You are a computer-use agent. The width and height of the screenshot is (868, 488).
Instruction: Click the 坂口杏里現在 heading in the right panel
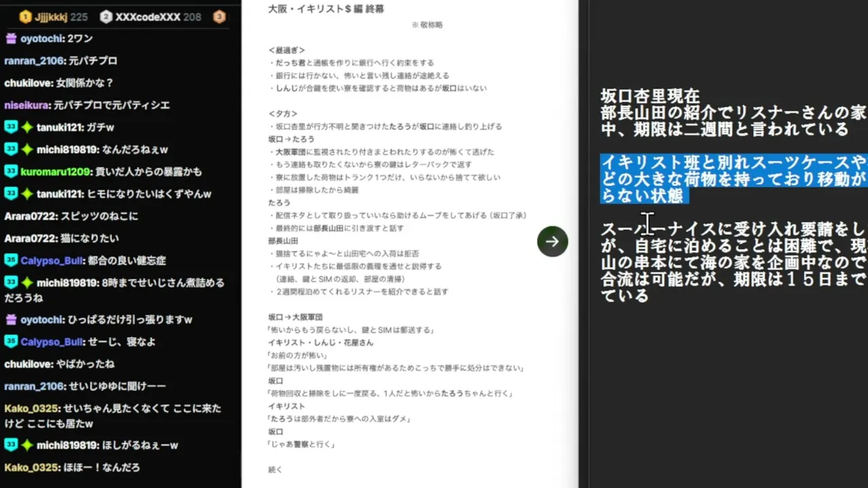point(650,96)
